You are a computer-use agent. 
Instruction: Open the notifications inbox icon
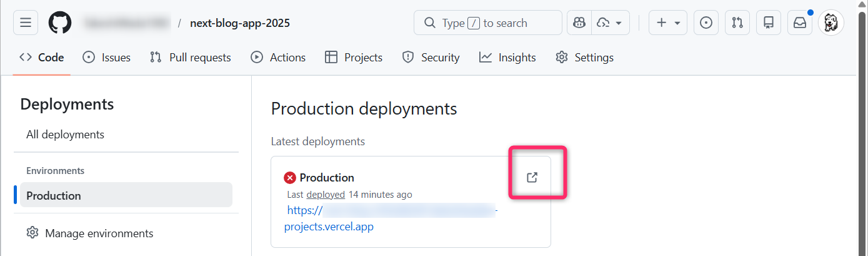coord(800,23)
